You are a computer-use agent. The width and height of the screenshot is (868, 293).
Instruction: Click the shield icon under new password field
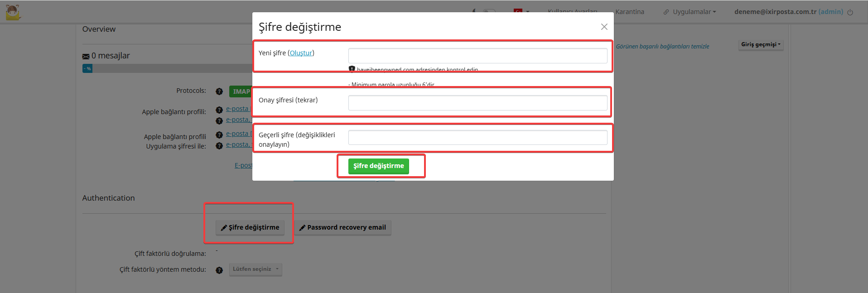click(x=352, y=69)
